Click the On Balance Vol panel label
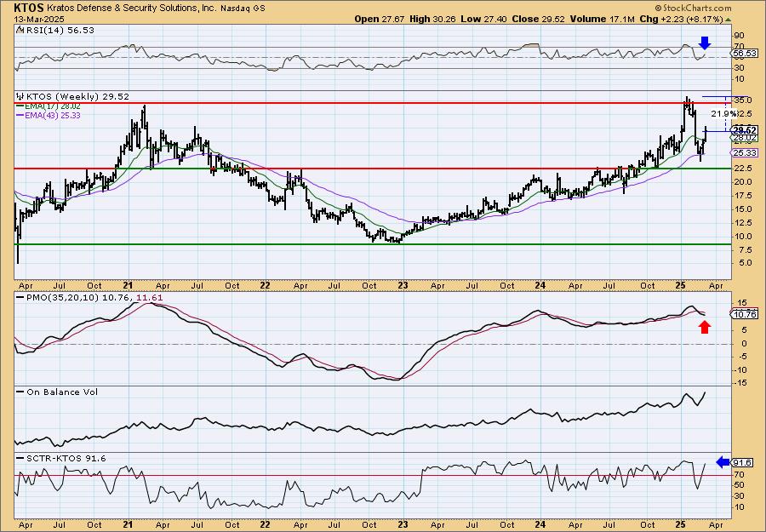The image size is (766, 532). tap(57, 392)
